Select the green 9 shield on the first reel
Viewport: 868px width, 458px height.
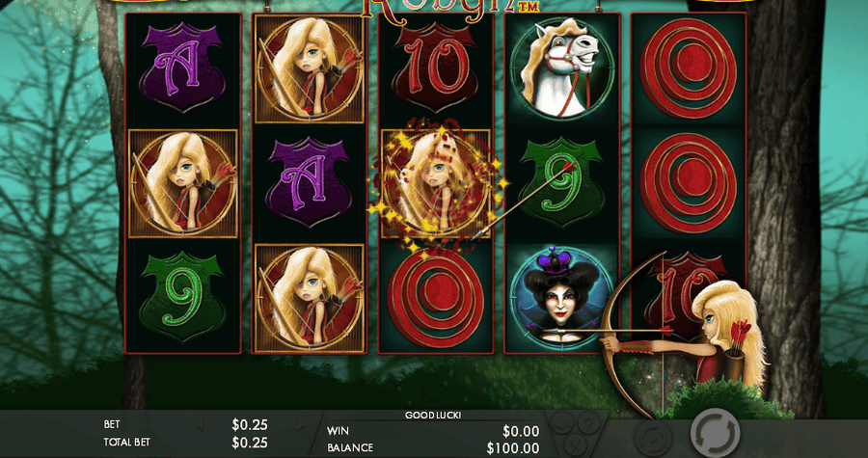182,297
